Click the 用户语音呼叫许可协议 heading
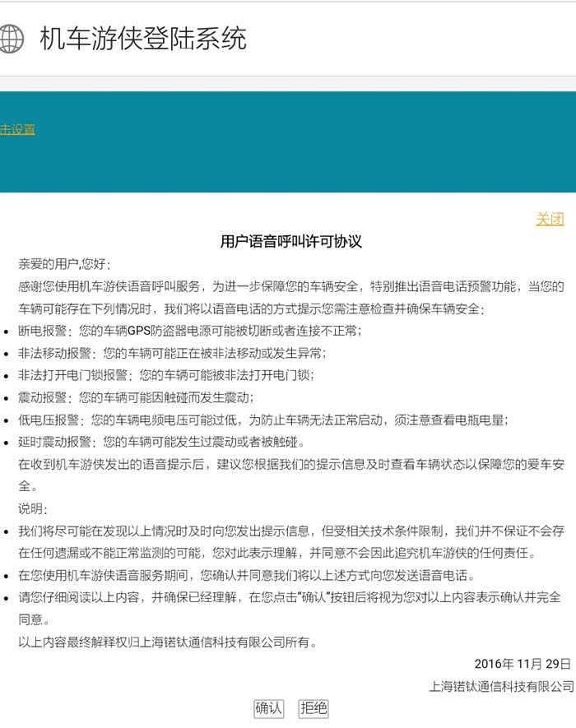The image size is (576, 728). 290,242
